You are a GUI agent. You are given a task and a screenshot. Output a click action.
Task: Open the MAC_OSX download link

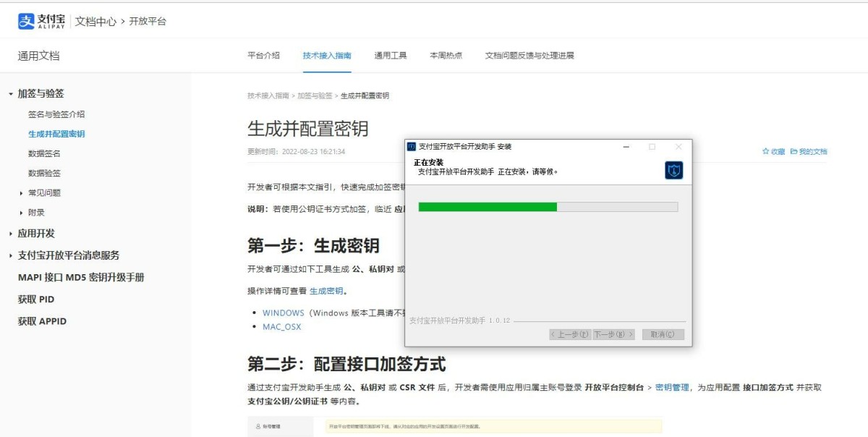click(281, 327)
